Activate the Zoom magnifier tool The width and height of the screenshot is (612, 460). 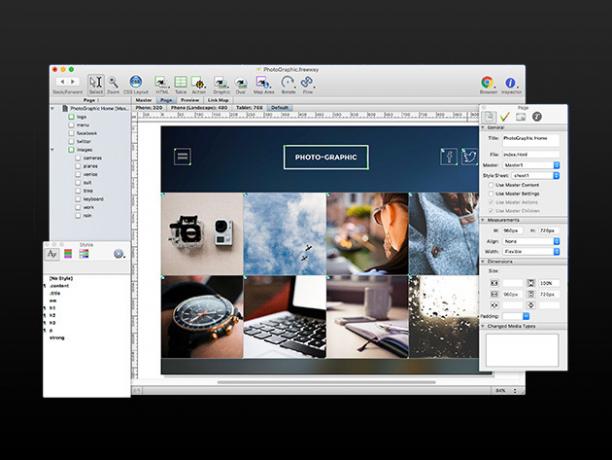pyautogui.click(x=113, y=84)
